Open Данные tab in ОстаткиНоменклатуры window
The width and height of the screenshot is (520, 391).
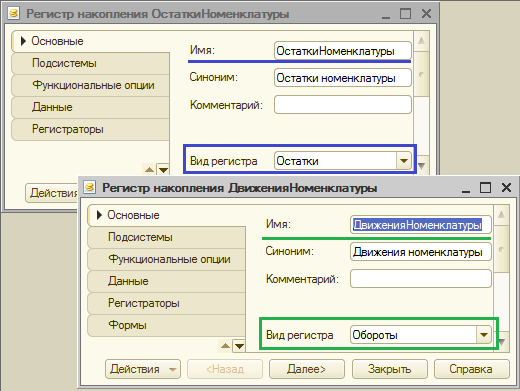pyautogui.click(x=91, y=107)
